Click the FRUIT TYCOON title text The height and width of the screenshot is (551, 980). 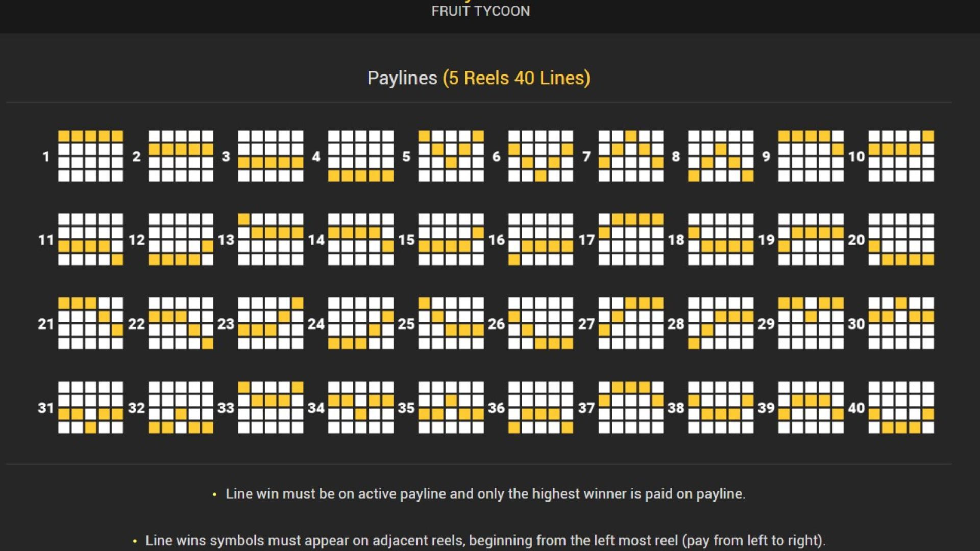pos(480,11)
